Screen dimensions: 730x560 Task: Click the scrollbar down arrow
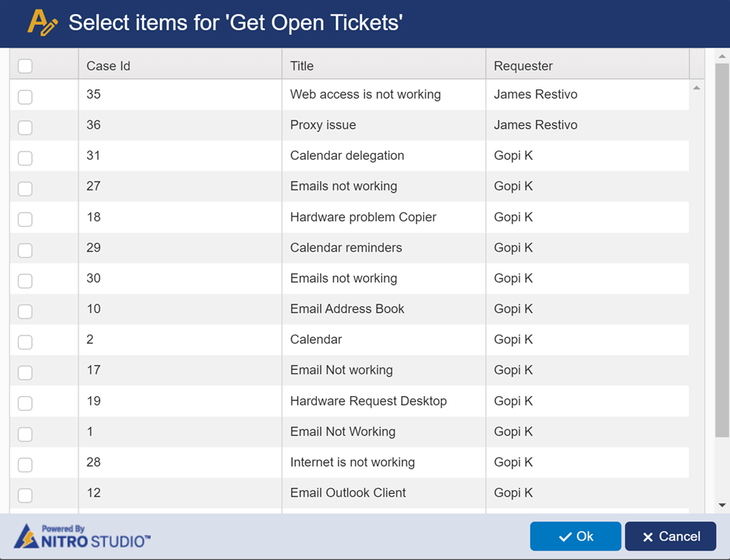pyautogui.click(x=723, y=506)
